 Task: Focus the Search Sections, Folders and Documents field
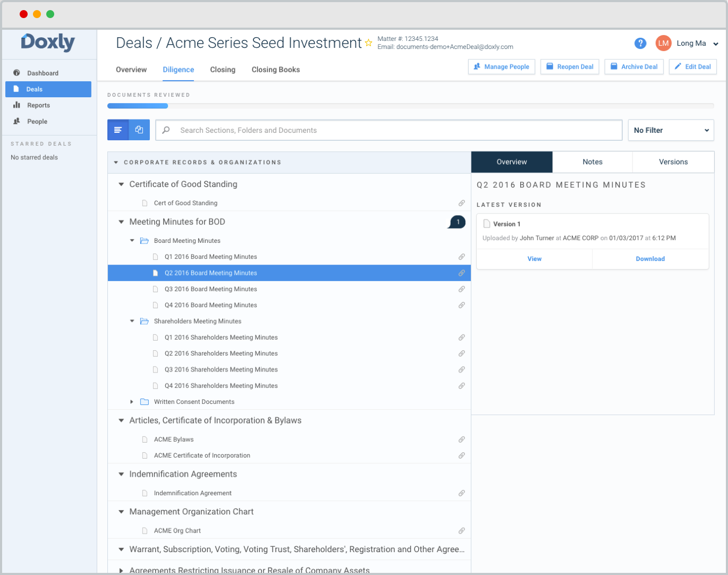coord(389,130)
